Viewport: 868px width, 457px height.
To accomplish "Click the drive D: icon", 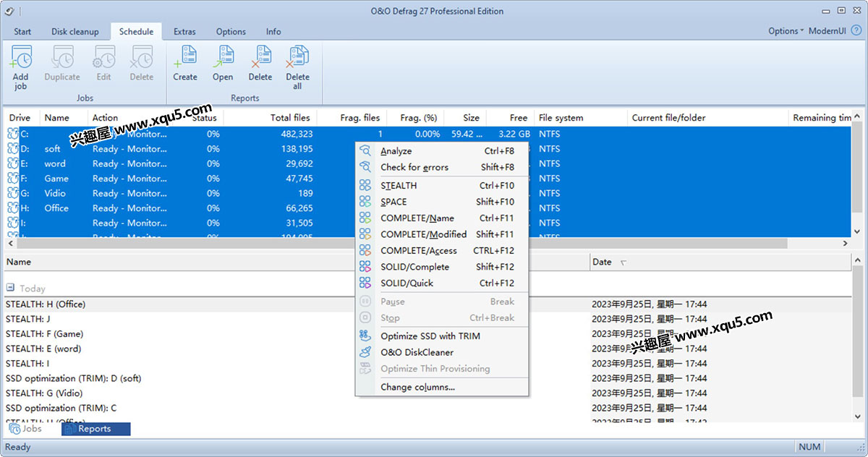I will click(13, 149).
